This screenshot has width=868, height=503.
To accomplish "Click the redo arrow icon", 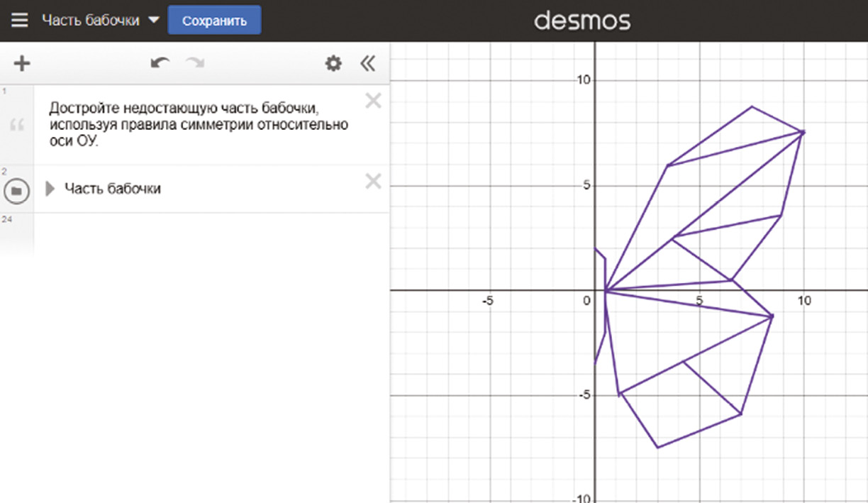I will pyautogui.click(x=194, y=64).
